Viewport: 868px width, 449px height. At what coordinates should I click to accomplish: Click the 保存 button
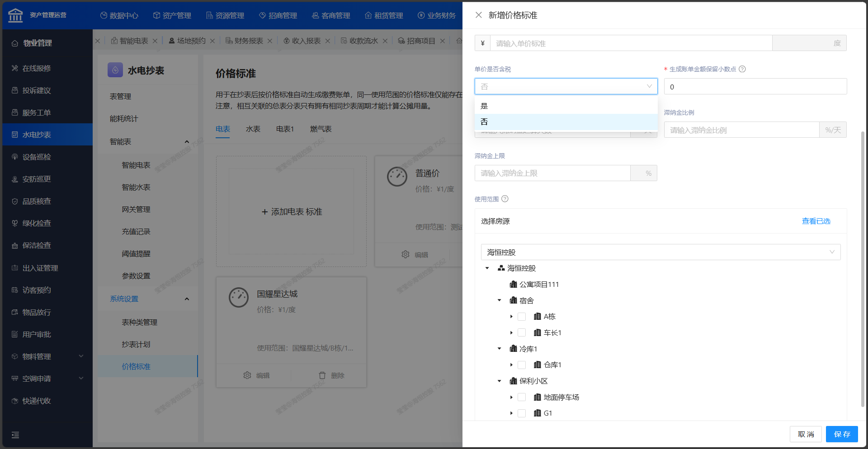click(x=841, y=434)
